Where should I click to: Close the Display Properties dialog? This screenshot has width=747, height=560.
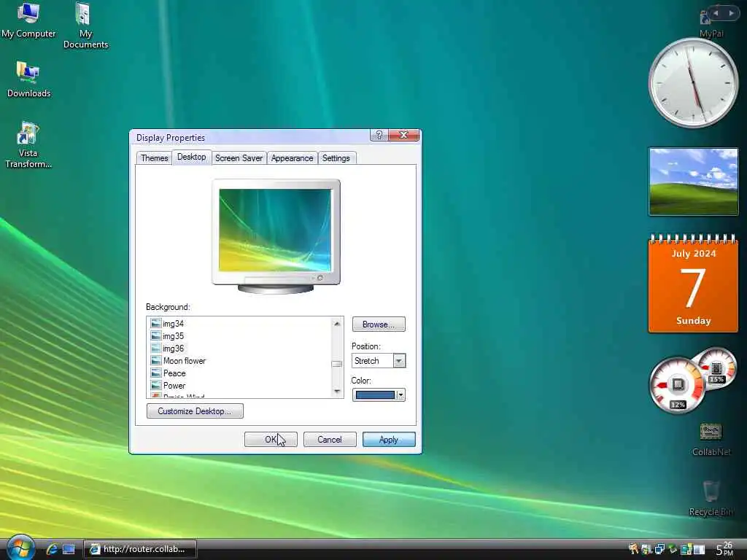click(403, 135)
